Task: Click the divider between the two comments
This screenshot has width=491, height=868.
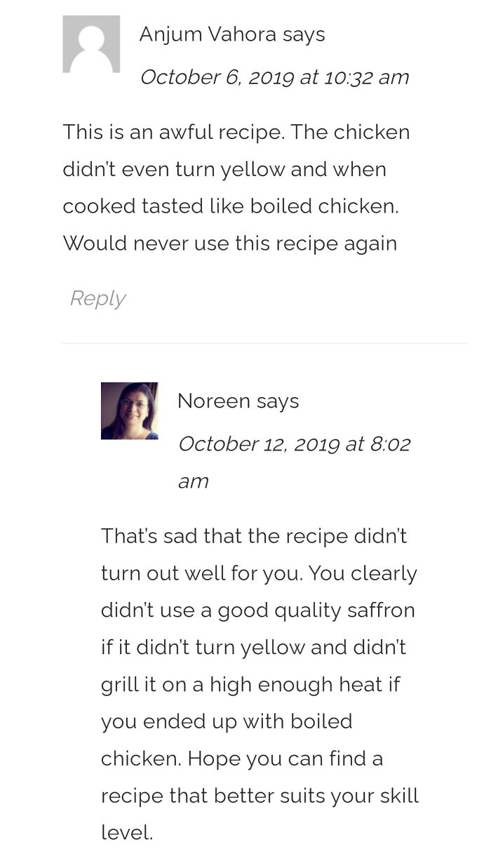Action: point(265,343)
